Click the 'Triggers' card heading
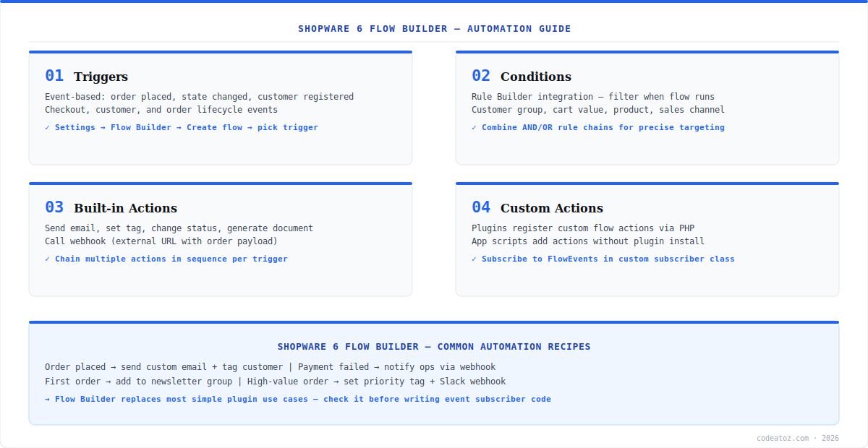Screen dimensions: 868x448 [101, 77]
